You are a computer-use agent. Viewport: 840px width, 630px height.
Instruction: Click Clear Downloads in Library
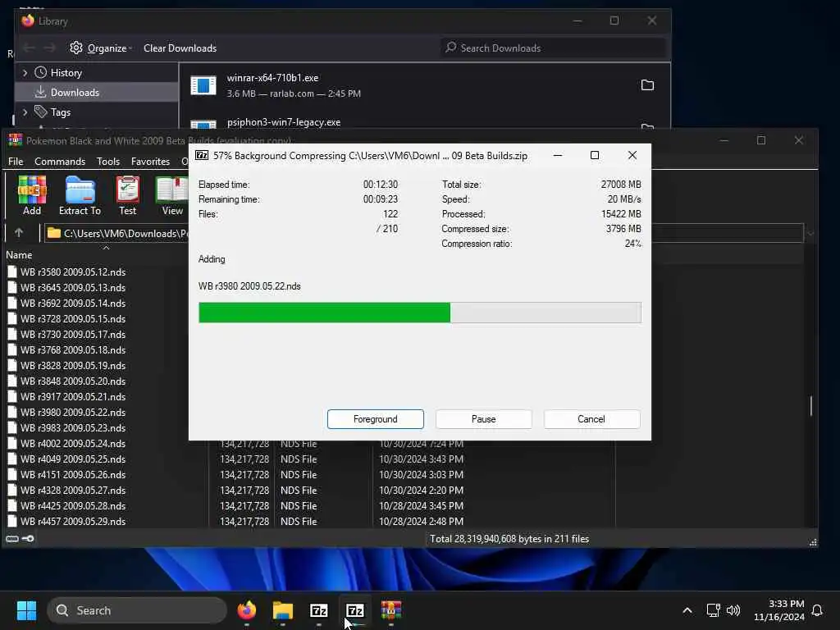point(180,48)
